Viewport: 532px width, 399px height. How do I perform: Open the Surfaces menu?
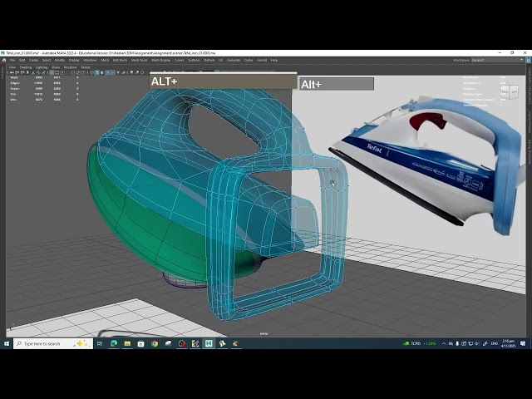(194, 60)
